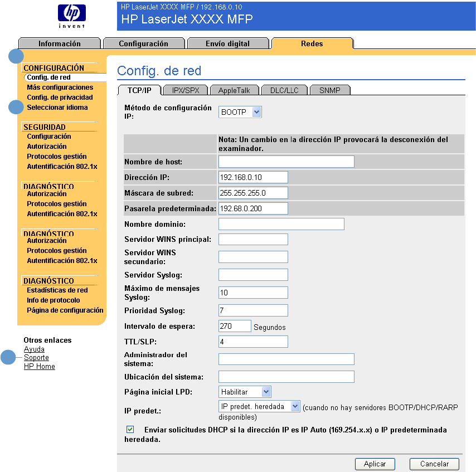Click the Prioridad Syslog field

tap(253, 310)
